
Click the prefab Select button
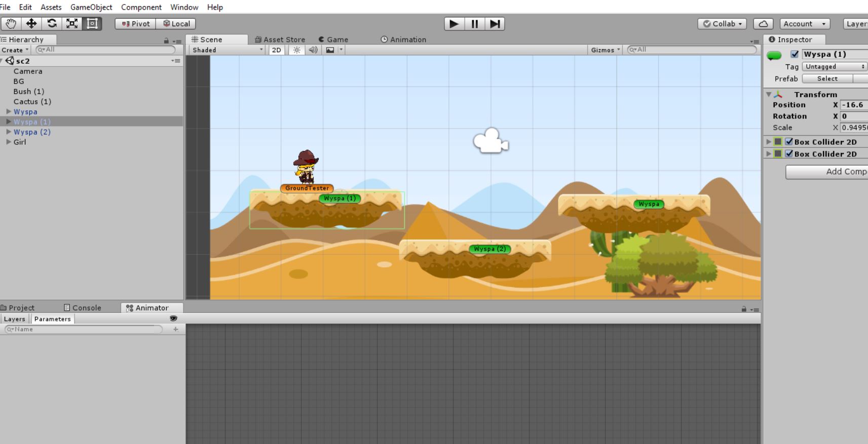[827, 78]
